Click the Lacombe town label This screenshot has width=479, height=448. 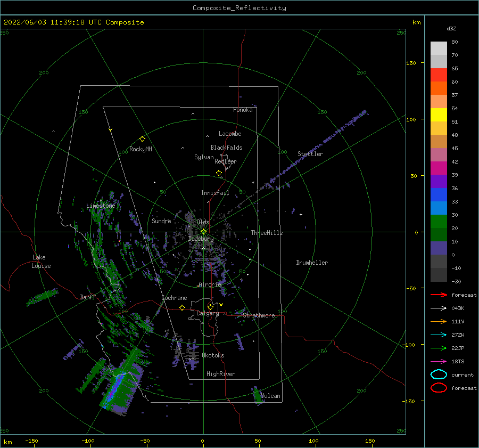point(230,134)
